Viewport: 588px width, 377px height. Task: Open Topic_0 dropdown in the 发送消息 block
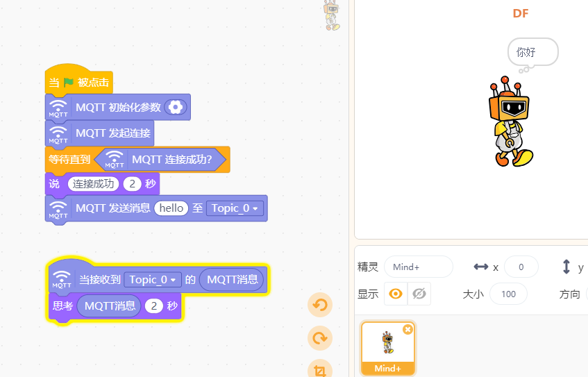tap(235, 208)
